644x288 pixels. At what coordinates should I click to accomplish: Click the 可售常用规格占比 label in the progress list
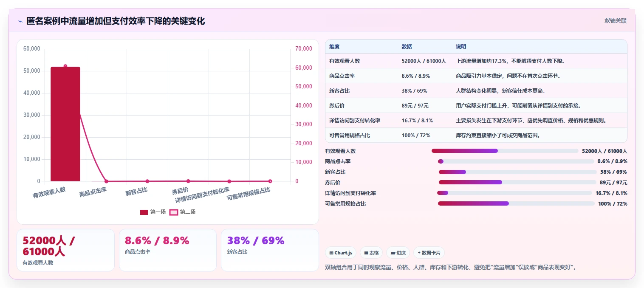tap(345, 204)
